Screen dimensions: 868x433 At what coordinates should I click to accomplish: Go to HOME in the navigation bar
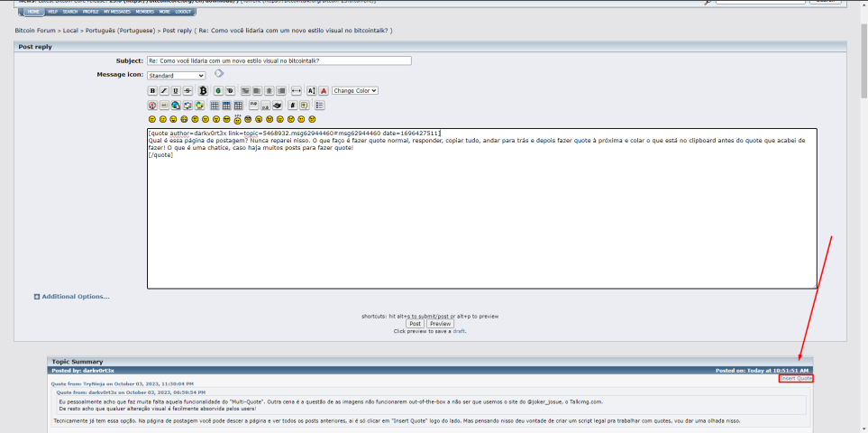click(x=33, y=12)
